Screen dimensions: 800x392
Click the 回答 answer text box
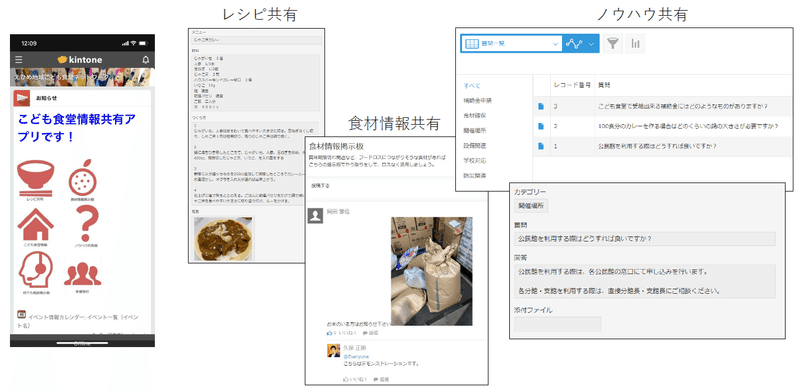[644, 281]
